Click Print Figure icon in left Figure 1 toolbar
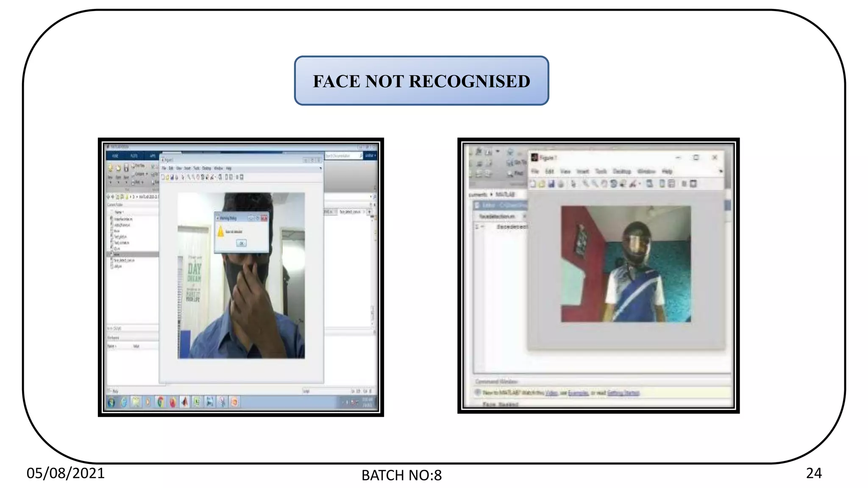Image resolution: width=868 pixels, height=488 pixels. [177, 177]
